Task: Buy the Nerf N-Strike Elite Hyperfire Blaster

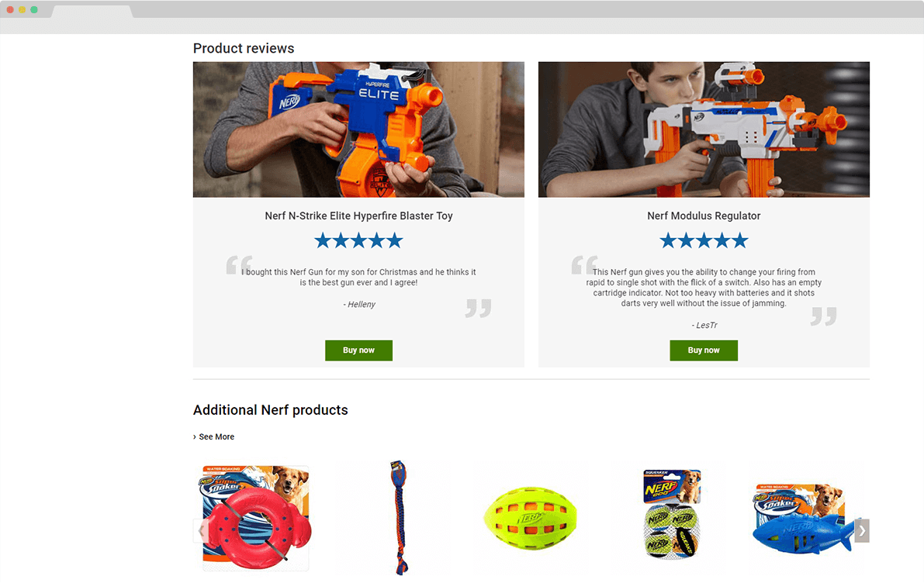Action: 358,350
